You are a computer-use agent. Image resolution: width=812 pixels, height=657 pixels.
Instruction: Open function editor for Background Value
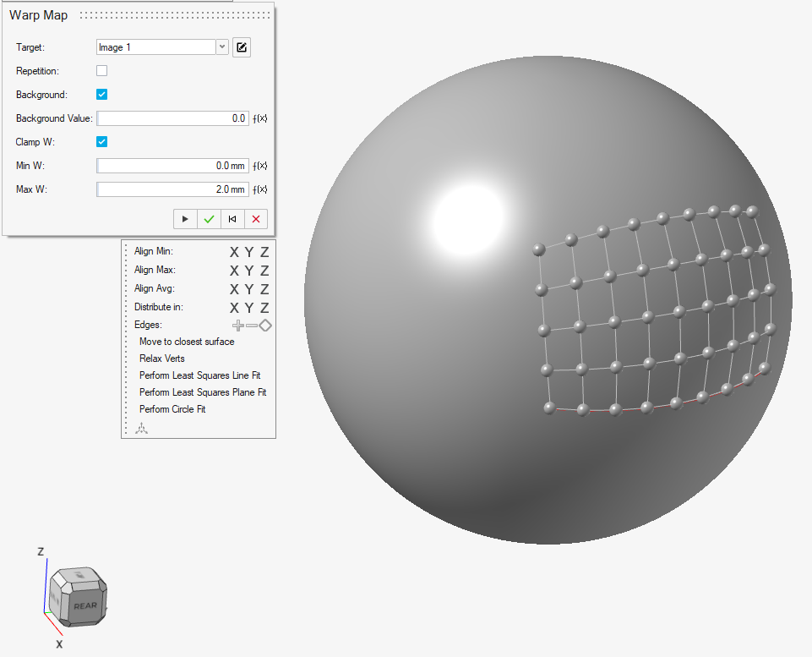(261, 119)
